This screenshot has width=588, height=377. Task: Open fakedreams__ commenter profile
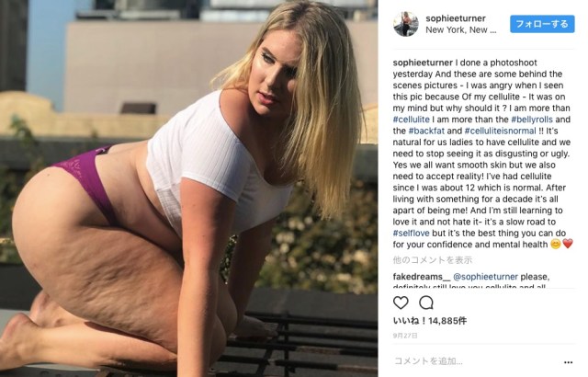point(422,277)
